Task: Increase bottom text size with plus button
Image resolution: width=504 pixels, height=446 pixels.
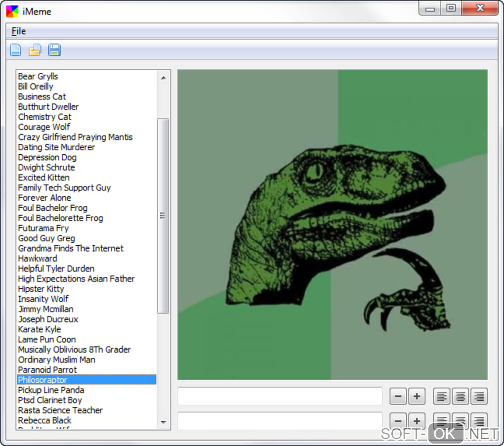Action: [417, 421]
